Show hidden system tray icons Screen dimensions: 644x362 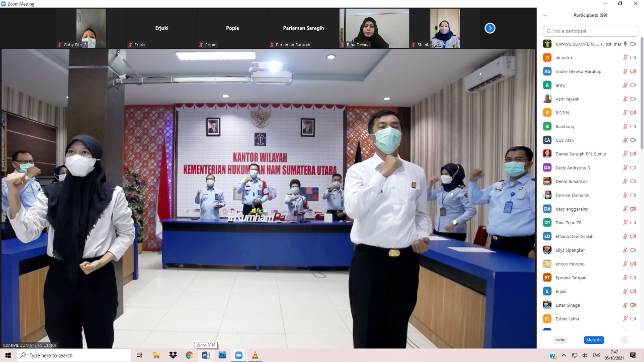tap(563, 355)
